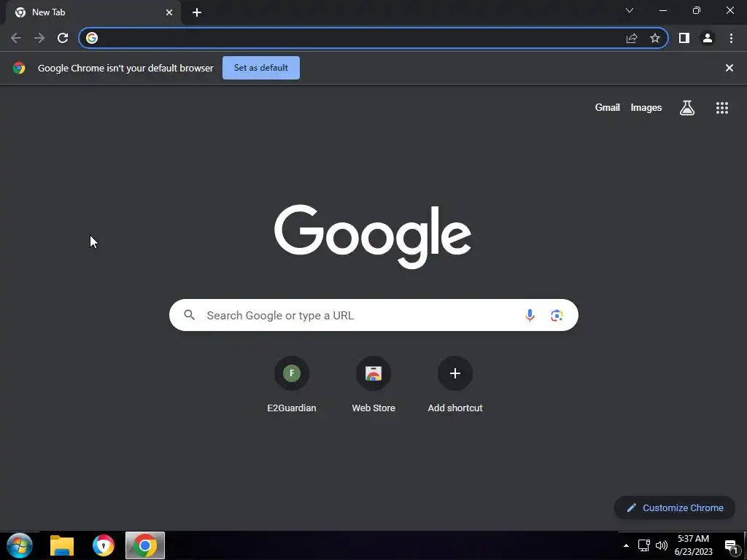This screenshot has width=747, height=560.
Task: Expand the tab search chevron
Action: tap(630, 10)
